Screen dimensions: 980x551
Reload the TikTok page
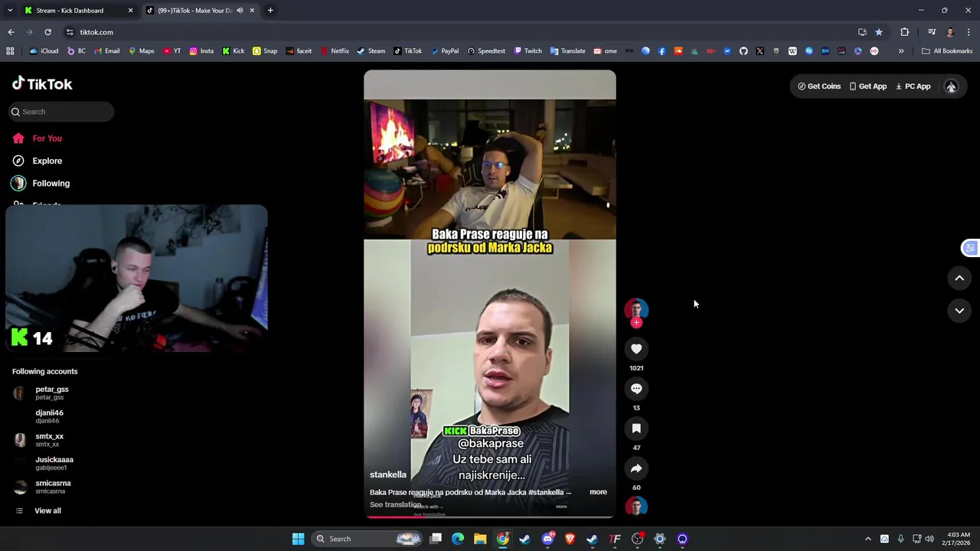pyautogui.click(x=47, y=32)
